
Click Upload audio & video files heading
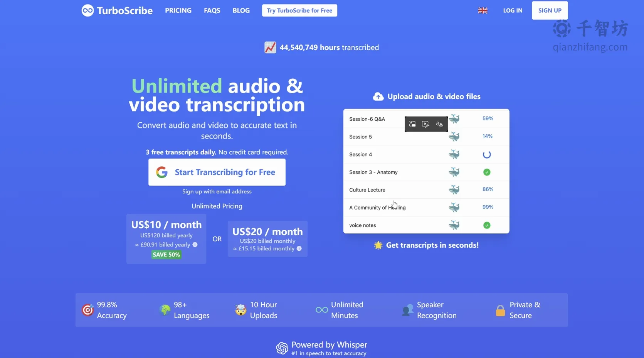pos(434,96)
